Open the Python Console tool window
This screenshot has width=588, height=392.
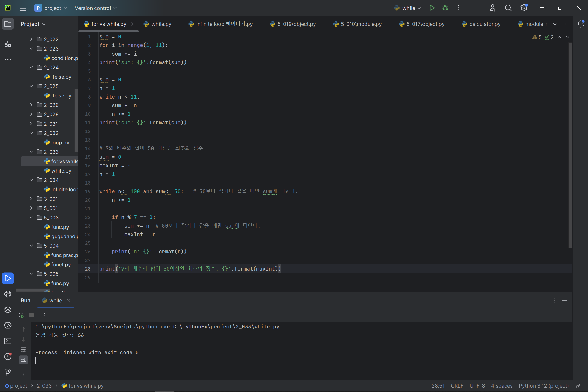[8, 294]
